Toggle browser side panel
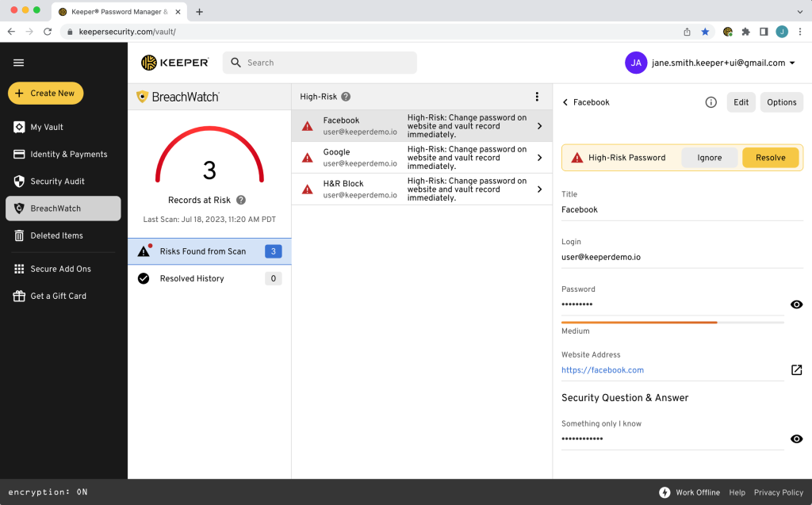The width and height of the screenshot is (812, 505). click(764, 32)
